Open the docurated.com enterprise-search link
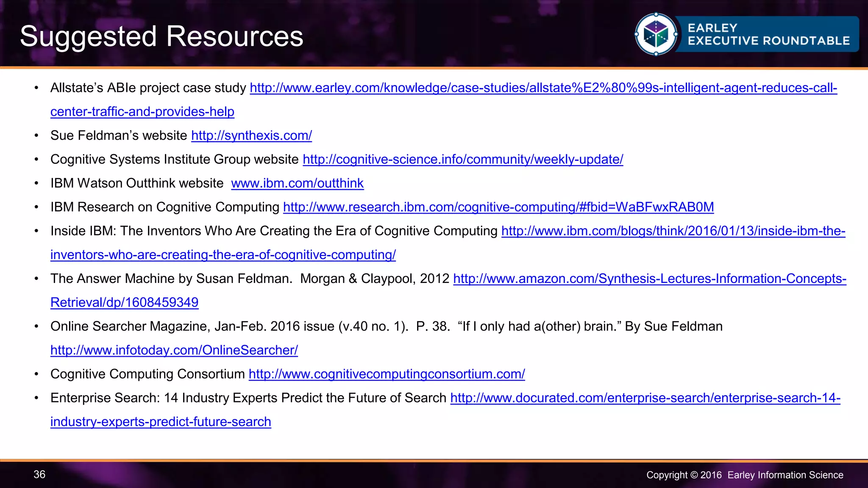868x488 pixels. (x=645, y=398)
